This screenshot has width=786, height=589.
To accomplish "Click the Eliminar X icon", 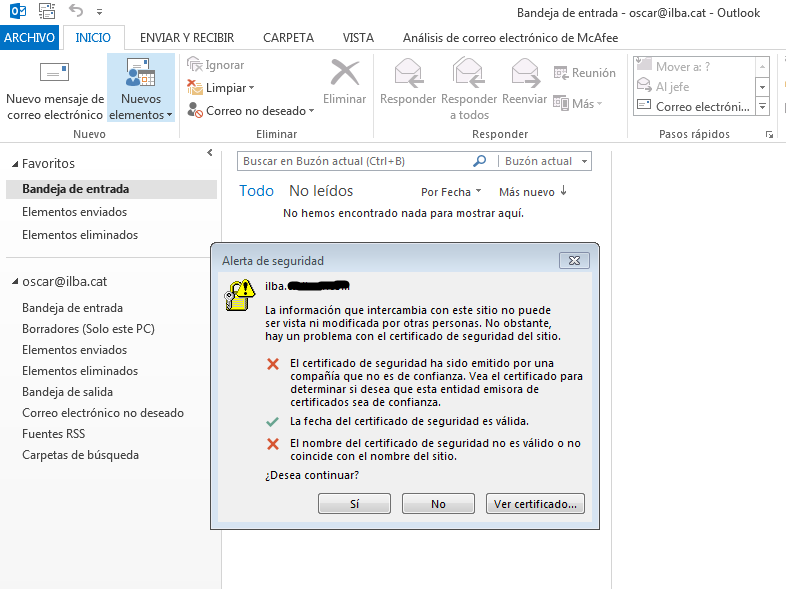I will (345, 73).
